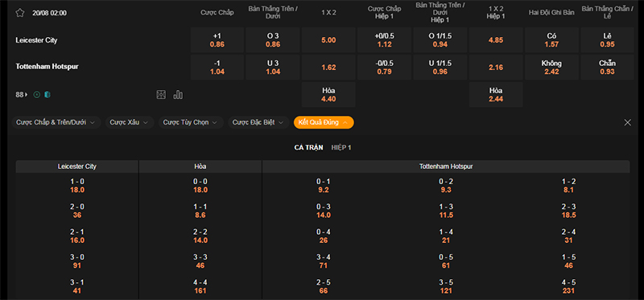Pick Tottenham score 1 - 2 at 8.1
Screen dimensions: 644x300
click(569, 186)
